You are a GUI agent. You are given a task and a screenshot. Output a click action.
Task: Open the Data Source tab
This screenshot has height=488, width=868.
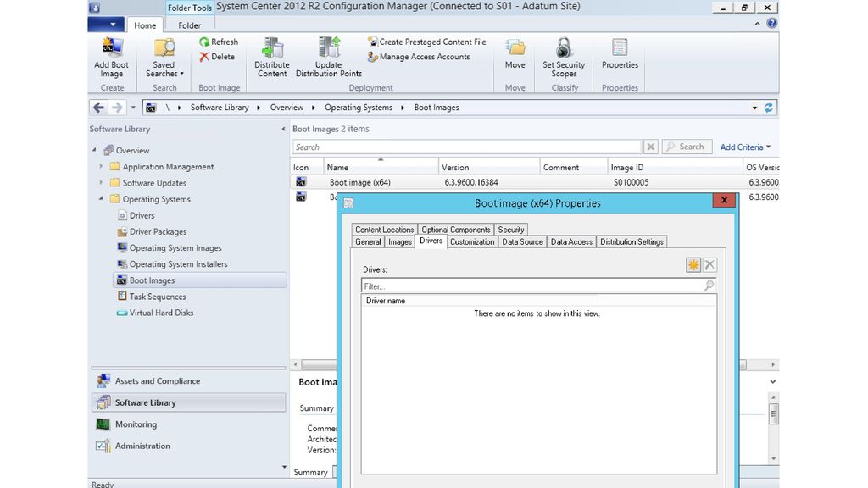tap(522, 241)
